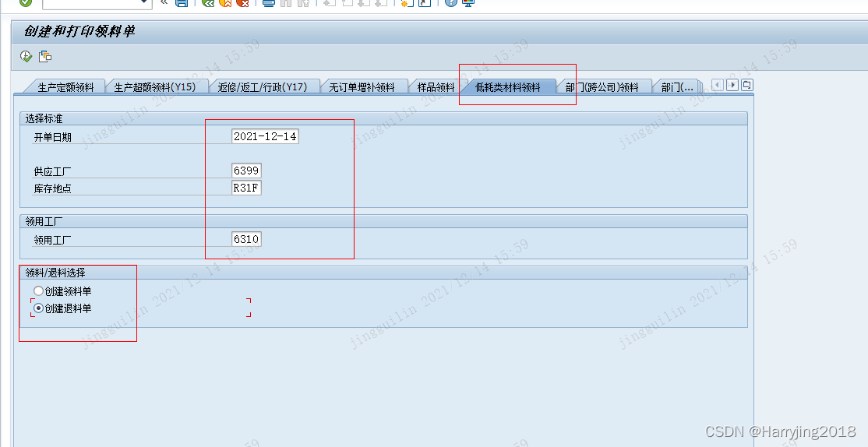Image resolution: width=868 pixels, height=447 pixels.
Task: Click the 创建和打印领料单 title
Action: (79, 31)
